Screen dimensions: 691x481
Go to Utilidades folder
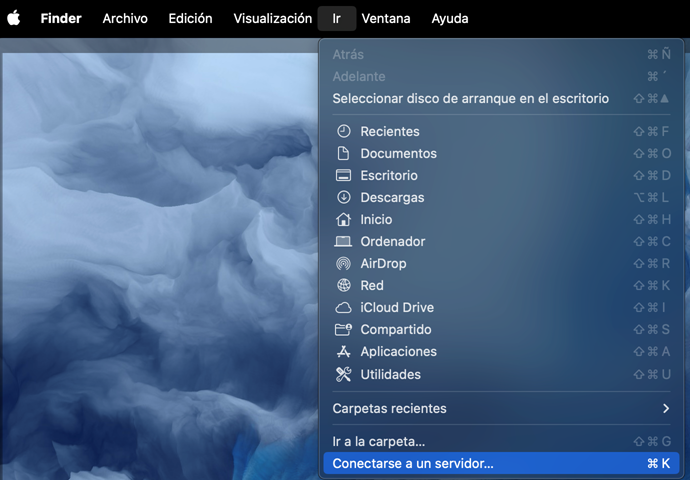(502, 374)
